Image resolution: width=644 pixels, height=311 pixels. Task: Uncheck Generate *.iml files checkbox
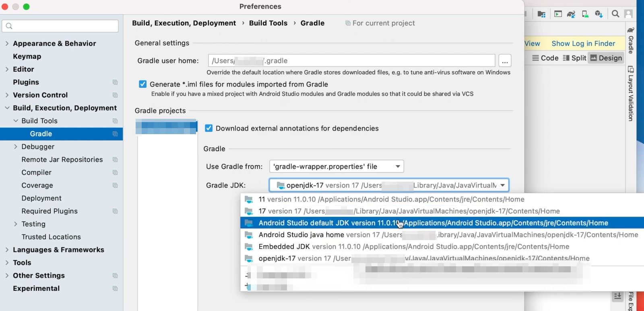tap(143, 84)
